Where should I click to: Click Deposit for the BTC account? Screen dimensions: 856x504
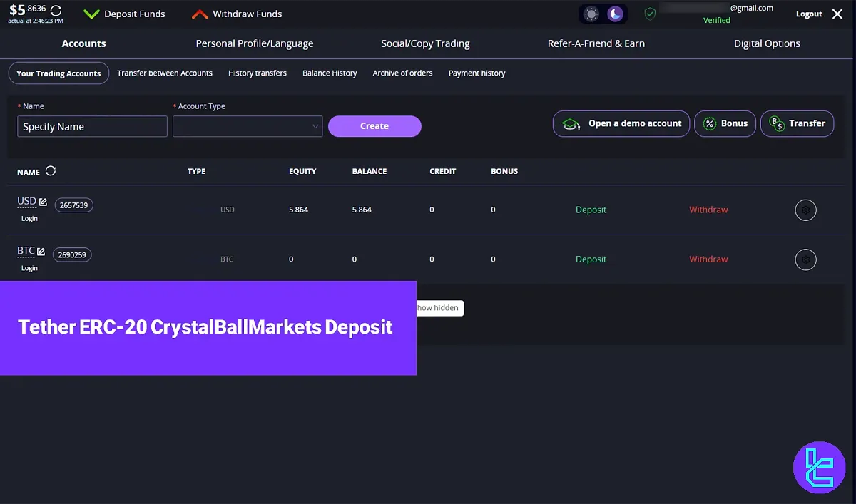point(591,259)
